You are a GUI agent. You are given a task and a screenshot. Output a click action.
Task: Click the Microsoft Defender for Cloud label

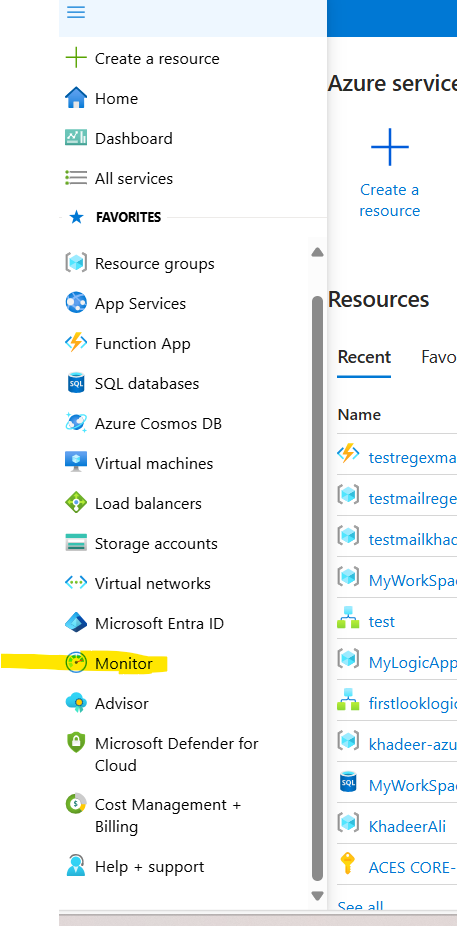(177, 754)
